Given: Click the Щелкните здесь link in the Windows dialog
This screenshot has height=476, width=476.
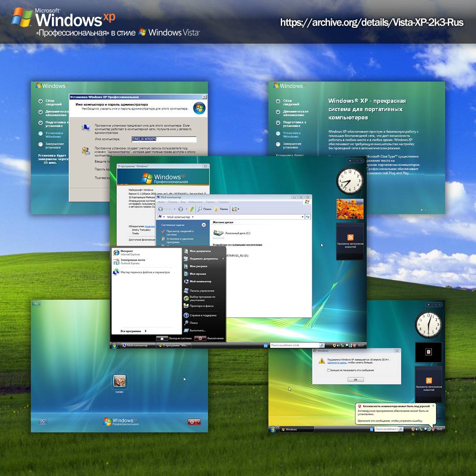Looking at the screenshot, I should pos(337,362).
